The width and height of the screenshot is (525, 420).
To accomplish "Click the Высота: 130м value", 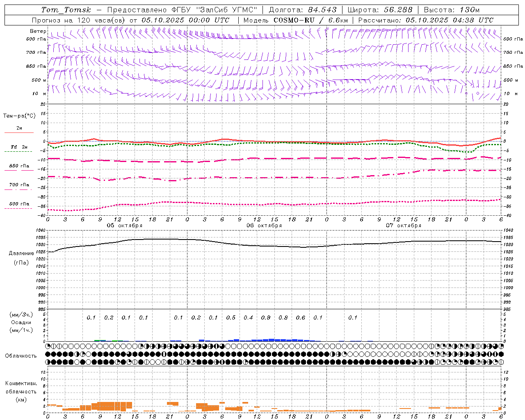I will coord(452,10).
